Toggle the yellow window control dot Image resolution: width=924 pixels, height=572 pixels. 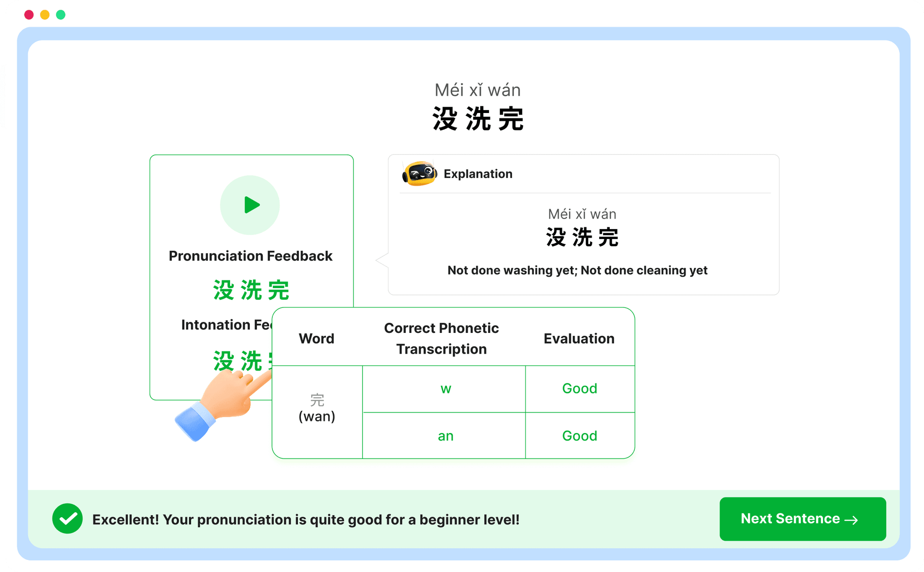pyautogui.click(x=45, y=15)
